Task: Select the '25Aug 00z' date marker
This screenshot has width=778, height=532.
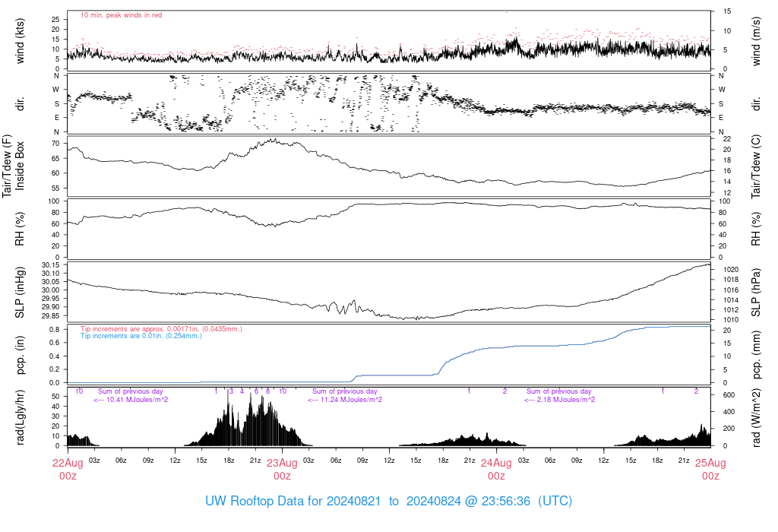Action: click(x=710, y=470)
